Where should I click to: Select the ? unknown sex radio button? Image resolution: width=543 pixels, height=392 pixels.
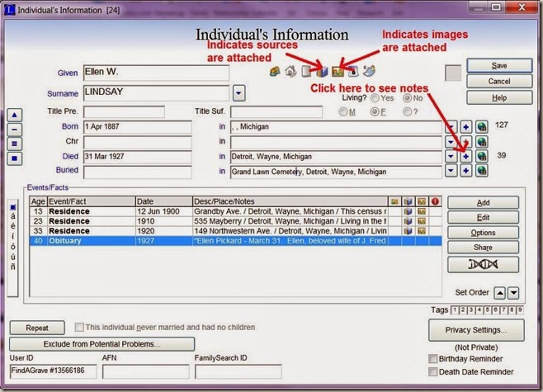coord(408,111)
